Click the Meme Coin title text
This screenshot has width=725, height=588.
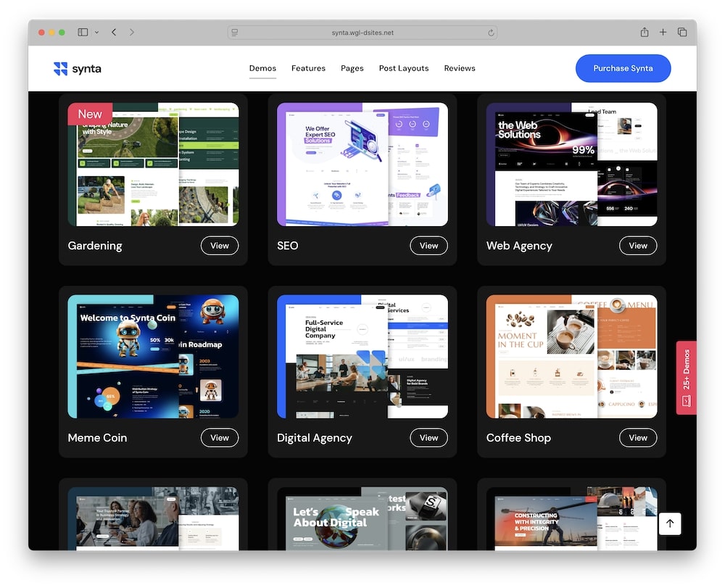tap(97, 438)
